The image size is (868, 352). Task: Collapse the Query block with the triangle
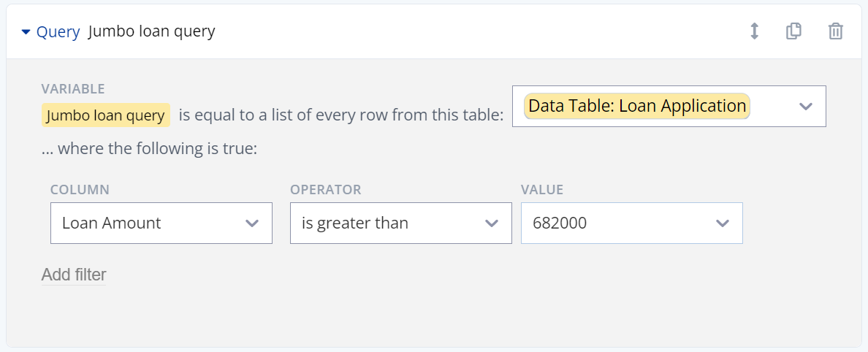(26, 32)
